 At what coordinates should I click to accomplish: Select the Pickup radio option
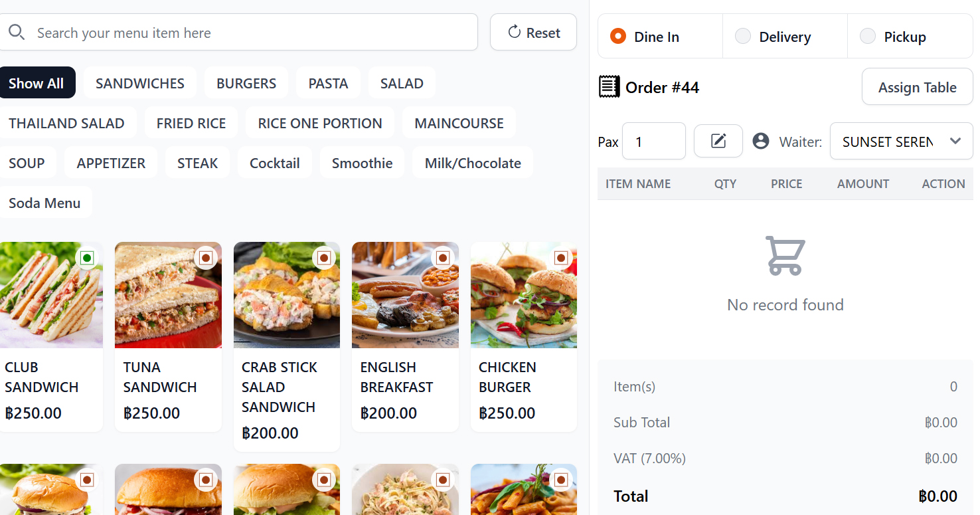click(x=868, y=36)
